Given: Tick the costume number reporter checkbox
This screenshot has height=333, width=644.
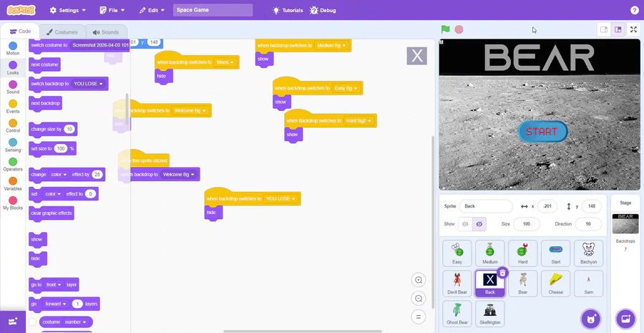Looking at the screenshot, I should point(32,322).
